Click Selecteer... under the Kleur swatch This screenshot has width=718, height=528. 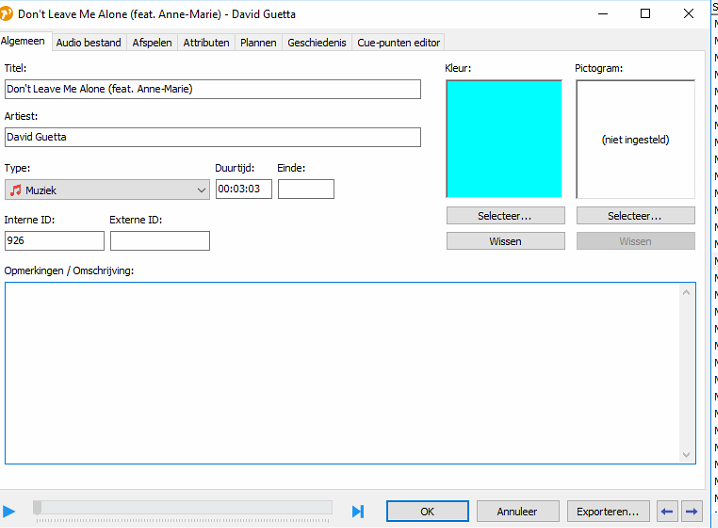(x=505, y=216)
